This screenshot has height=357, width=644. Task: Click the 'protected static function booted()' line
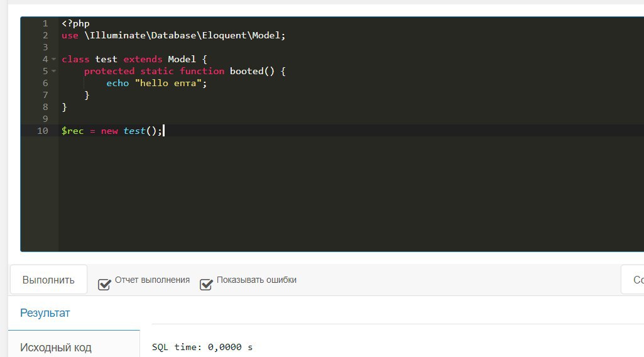coord(185,71)
